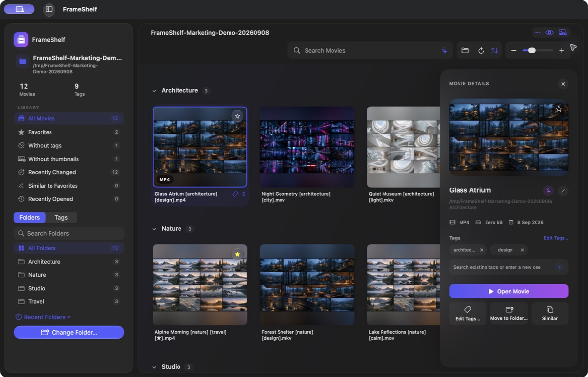Toggle favorite star on Glass Atrium card
The height and width of the screenshot is (377, 588).
(237, 116)
